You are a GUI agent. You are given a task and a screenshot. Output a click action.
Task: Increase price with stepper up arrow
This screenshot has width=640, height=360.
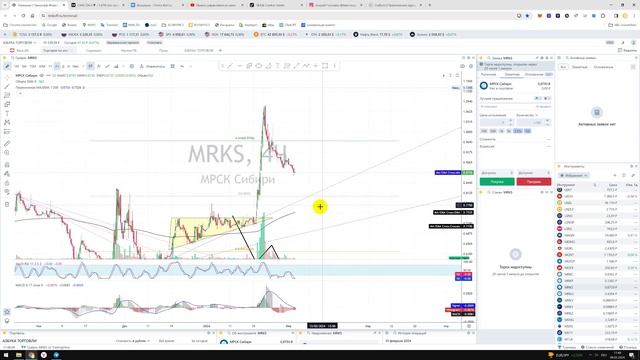510,120
